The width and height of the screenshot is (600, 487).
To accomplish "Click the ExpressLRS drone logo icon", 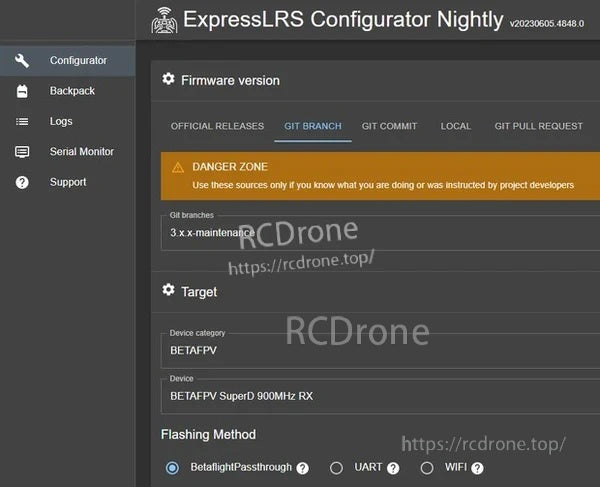I will pyautogui.click(x=164, y=21).
